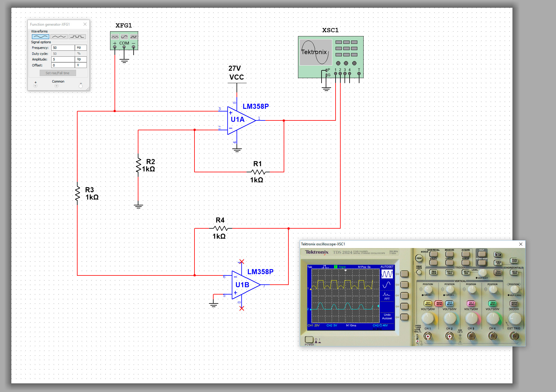The width and height of the screenshot is (556, 392).
Task: Open the SAVE/RECALL menu on the oscilloscope
Action: pos(433,254)
